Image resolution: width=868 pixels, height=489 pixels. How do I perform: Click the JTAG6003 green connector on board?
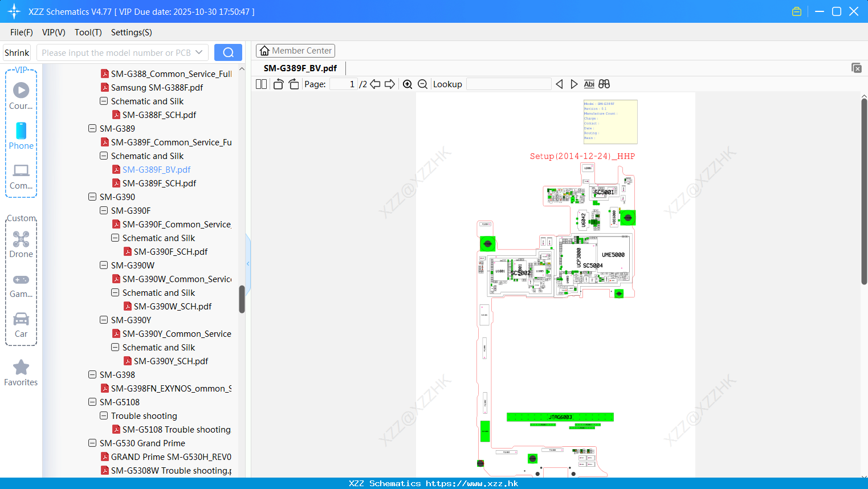coord(560,417)
